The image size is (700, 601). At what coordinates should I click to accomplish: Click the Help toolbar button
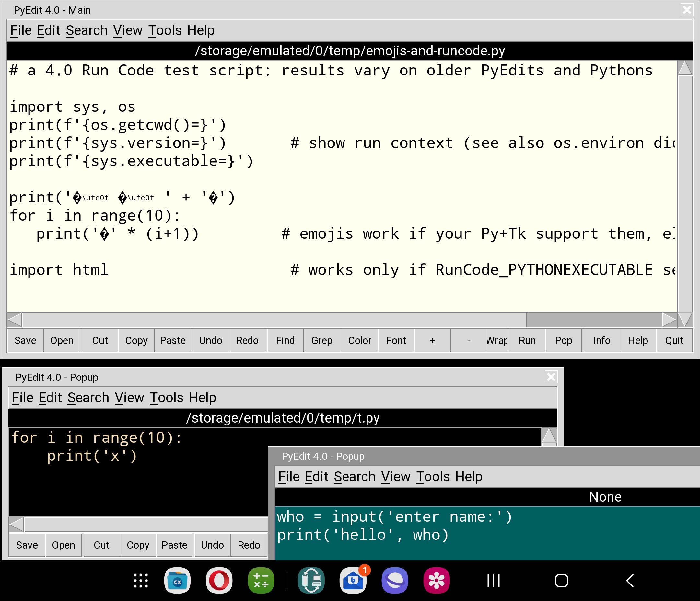638,340
